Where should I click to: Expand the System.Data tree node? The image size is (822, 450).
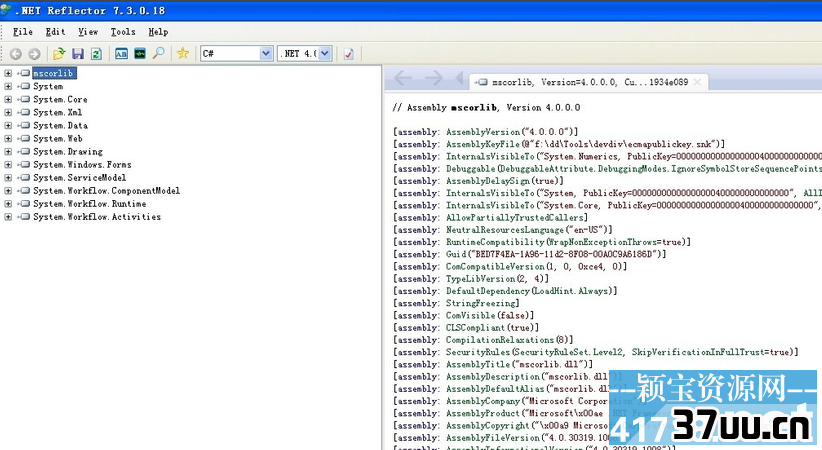point(8,125)
